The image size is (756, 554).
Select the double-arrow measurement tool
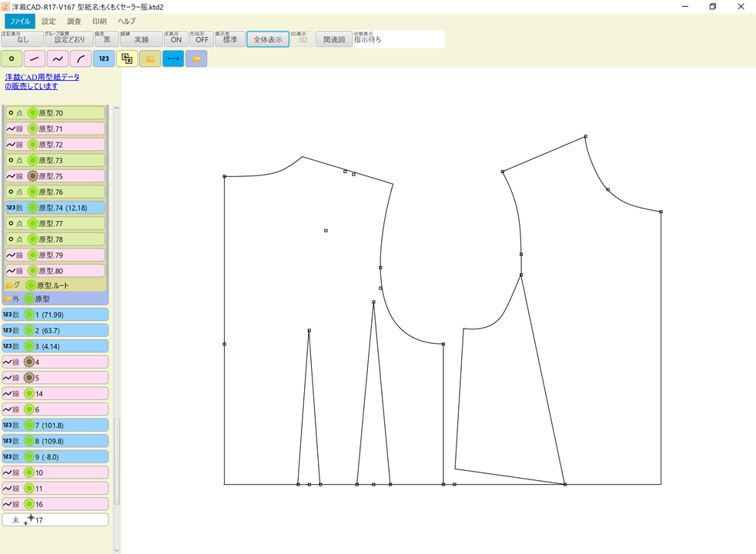172,58
